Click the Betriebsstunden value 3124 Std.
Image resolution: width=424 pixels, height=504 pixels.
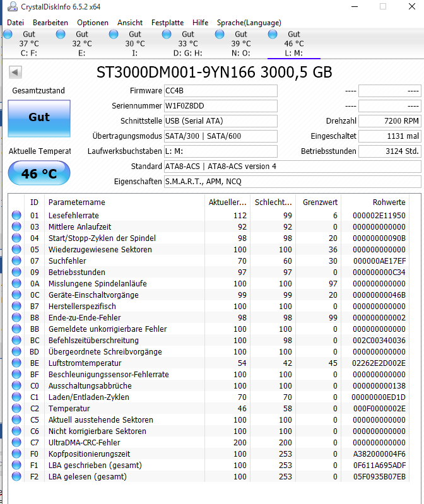[x=389, y=151]
